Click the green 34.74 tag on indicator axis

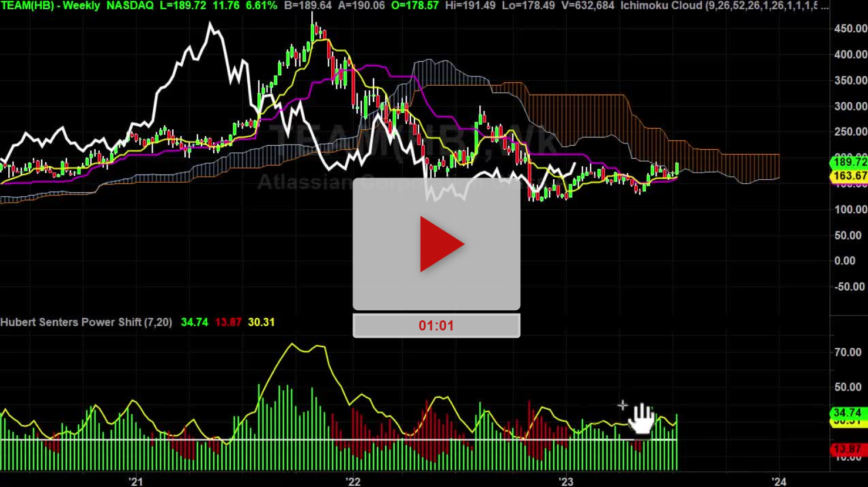[x=849, y=413]
